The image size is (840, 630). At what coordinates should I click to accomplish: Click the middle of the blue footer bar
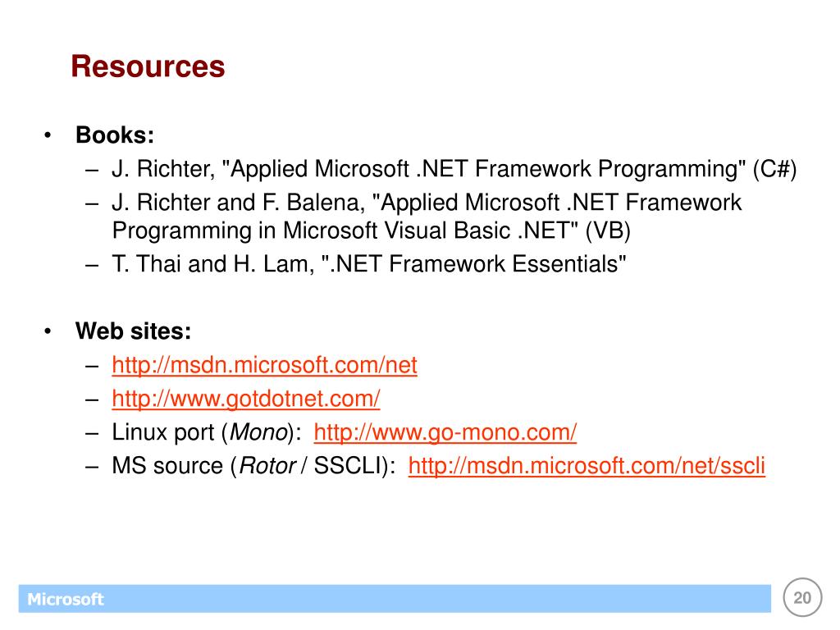point(395,598)
